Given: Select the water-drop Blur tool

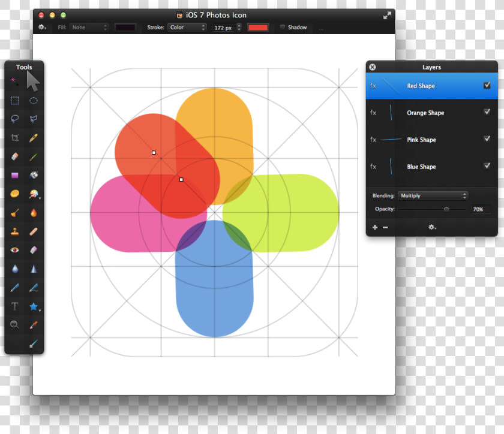Looking at the screenshot, I should coord(15,269).
